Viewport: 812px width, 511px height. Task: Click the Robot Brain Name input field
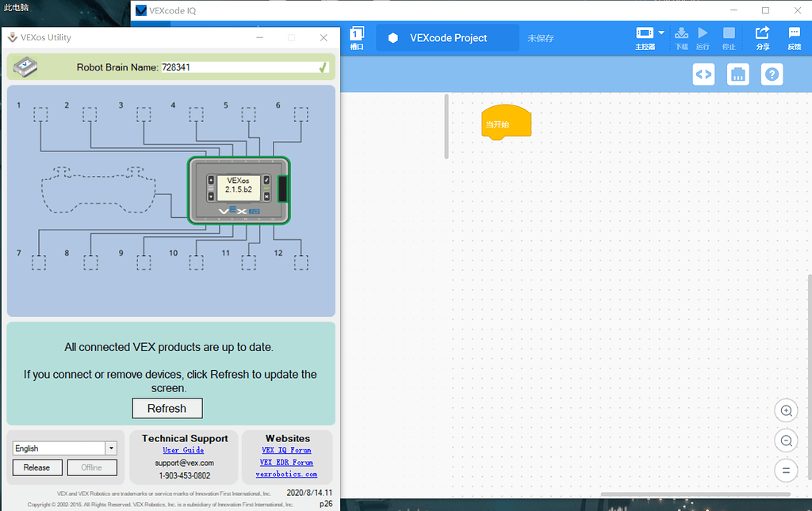tap(238, 67)
